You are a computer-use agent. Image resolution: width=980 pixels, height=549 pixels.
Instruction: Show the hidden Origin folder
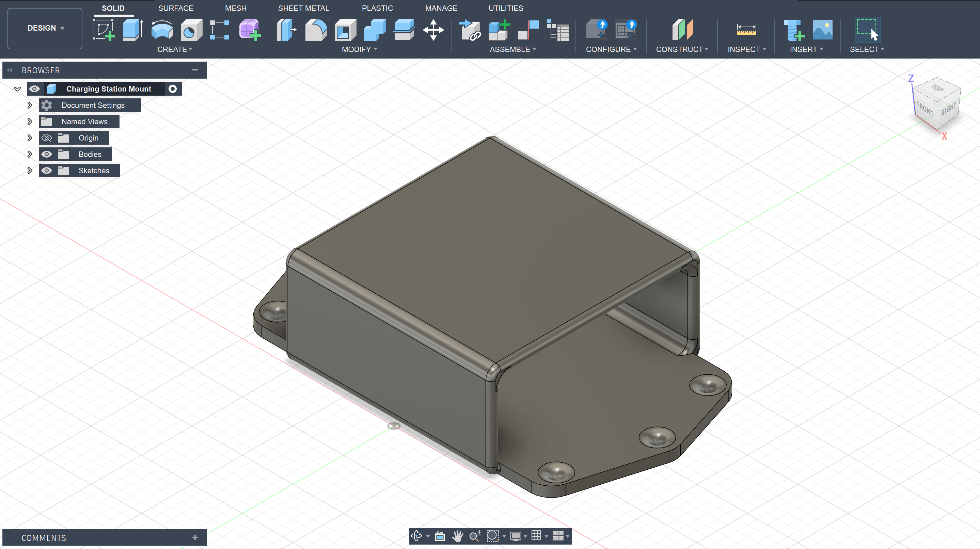tap(46, 138)
